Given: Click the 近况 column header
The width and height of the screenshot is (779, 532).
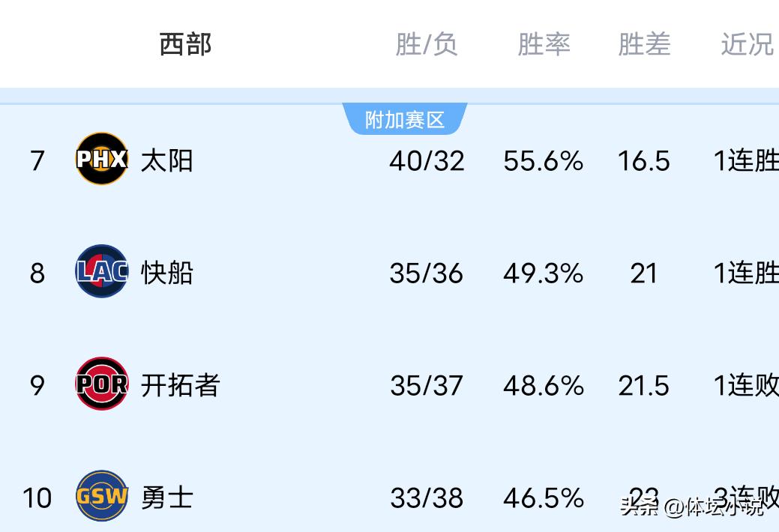Looking at the screenshot, I should (x=747, y=45).
